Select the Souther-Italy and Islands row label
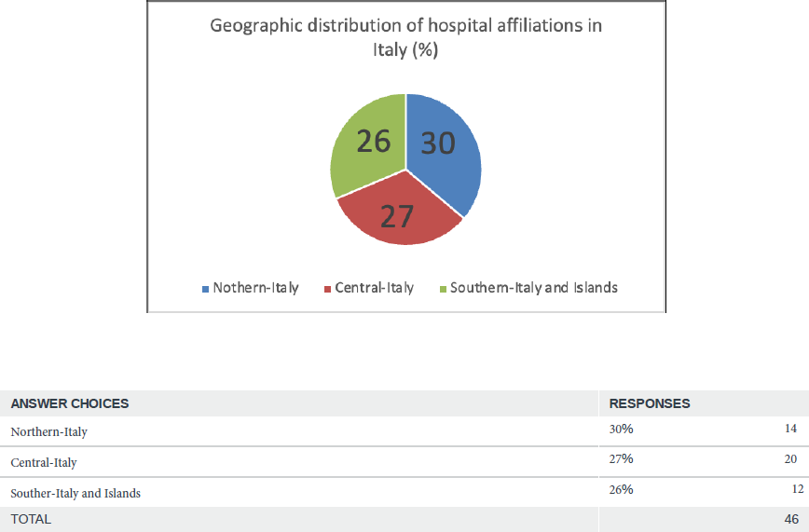The width and height of the screenshot is (809, 532). [x=75, y=493]
